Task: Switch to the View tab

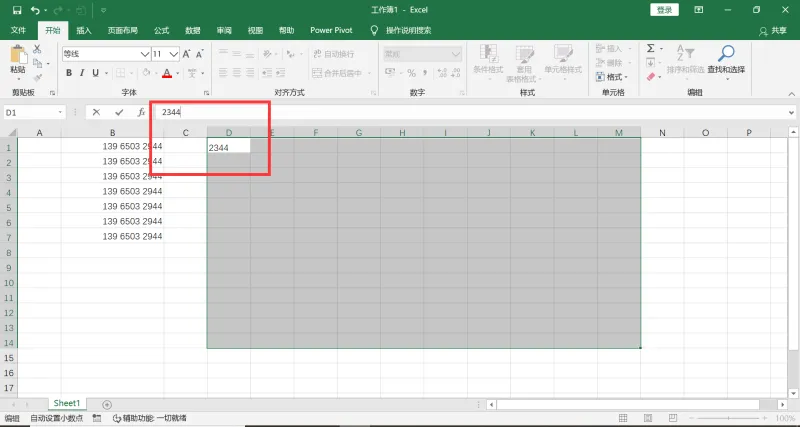Action: [x=255, y=31]
